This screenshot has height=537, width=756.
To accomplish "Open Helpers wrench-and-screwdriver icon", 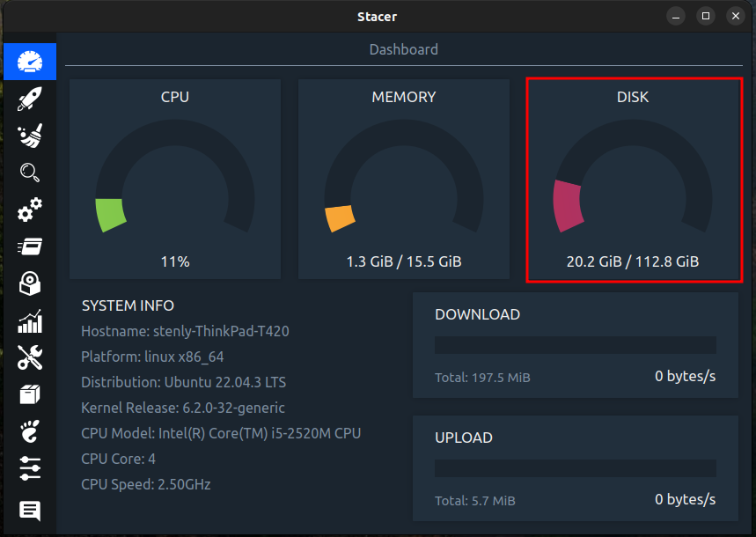I will pos(30,357).
